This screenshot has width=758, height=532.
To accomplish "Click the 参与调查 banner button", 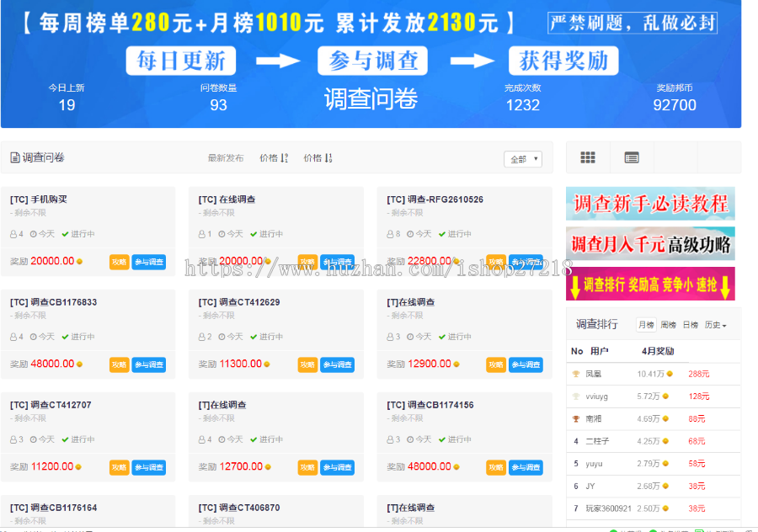I will [373, 61].
